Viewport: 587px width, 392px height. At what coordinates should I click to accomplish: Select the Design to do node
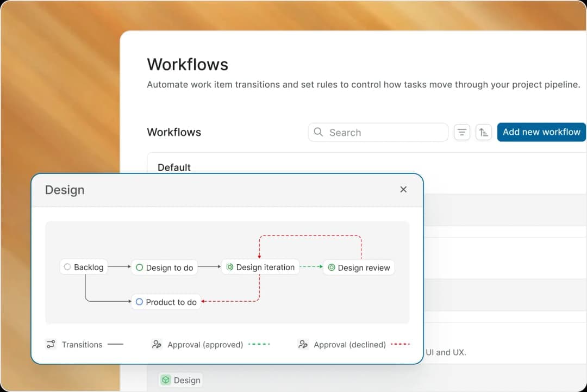(x=164, y=267)
